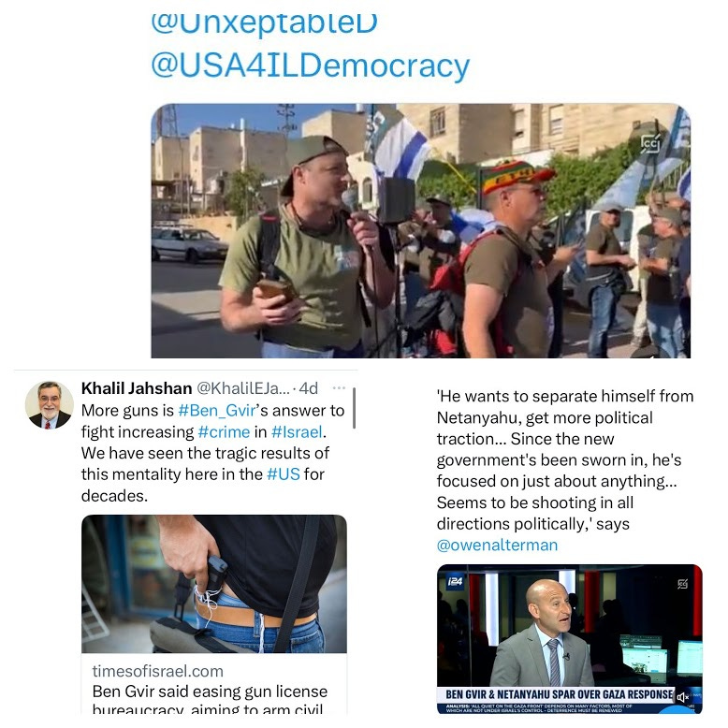The height and width of the screenshot is (728, 728).
Task: Open the @KhalilEJa... handle
Action: point(242,388)
